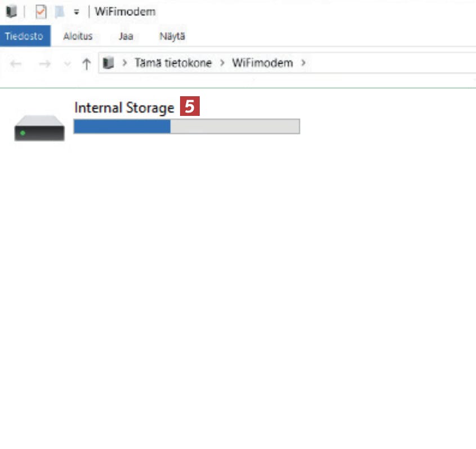Click the new folder icon in quick access toolbar
This screenshot has height=449, width=476.
point(59,11)
